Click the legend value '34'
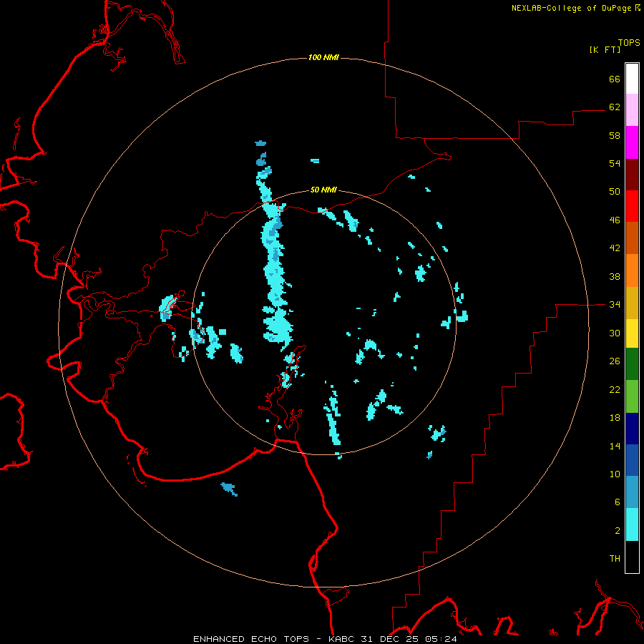 tap(615, 305)
